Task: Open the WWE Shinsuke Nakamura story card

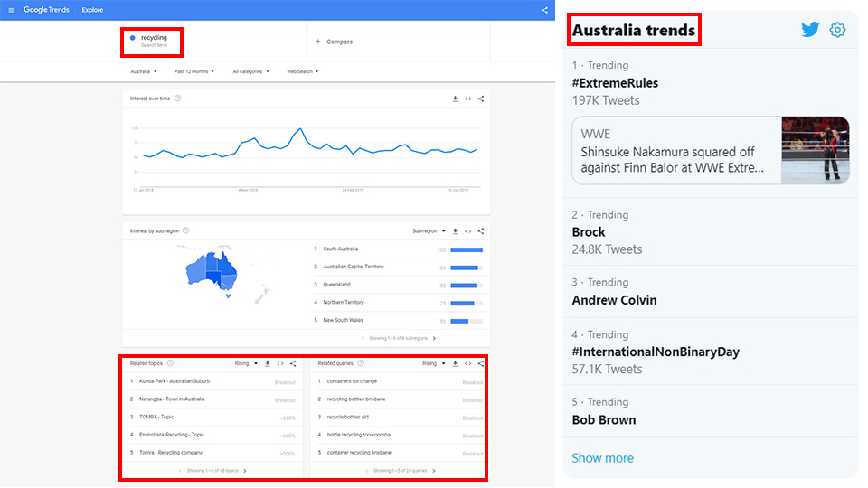Action: (711, 150)
